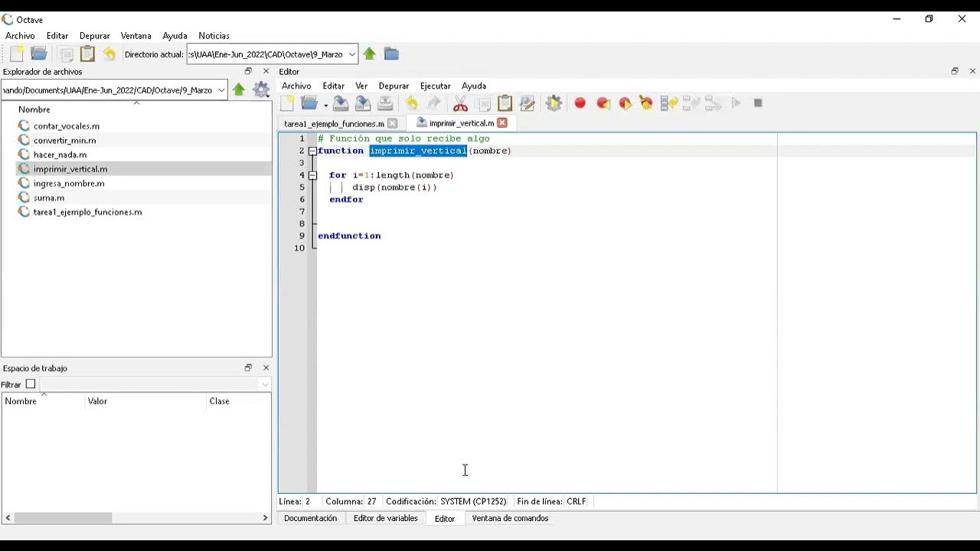This screenshot has width=980, height=551.
Task: Open file explorer path dropdown
Action: coord(221,90)
